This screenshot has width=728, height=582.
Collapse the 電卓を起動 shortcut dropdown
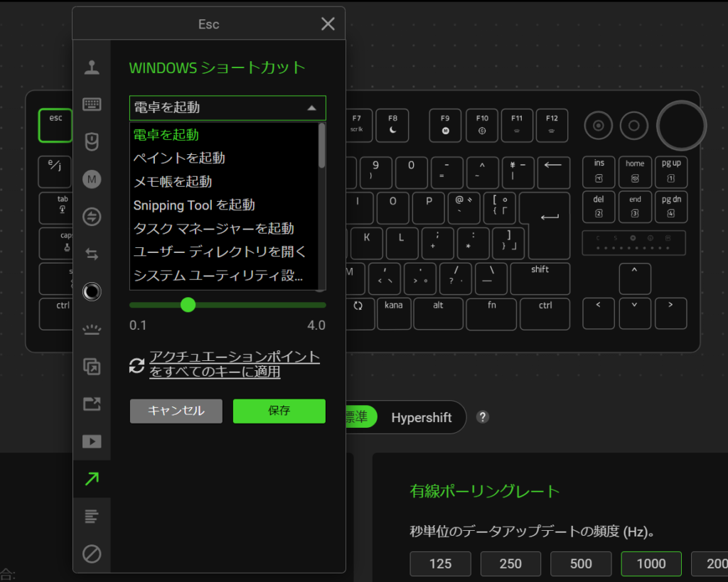(227, 108)
